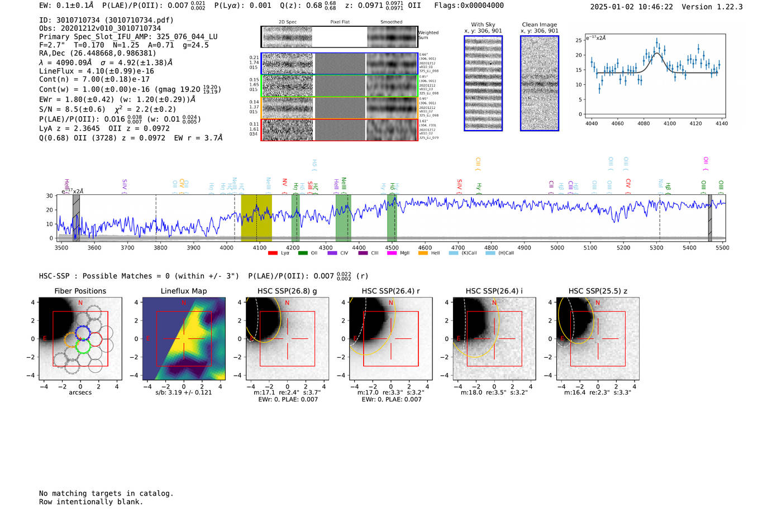Click the With Sky cutout image

tap(483, 83)
